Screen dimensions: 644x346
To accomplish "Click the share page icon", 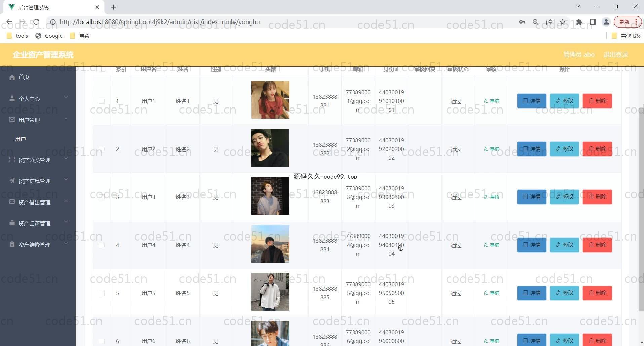I will click(549, 22).
